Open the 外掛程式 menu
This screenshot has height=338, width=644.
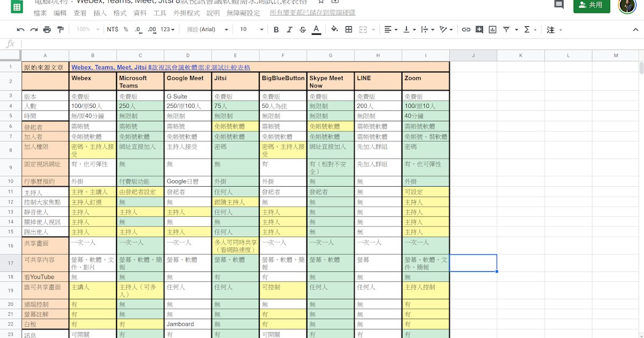(187, 13)
